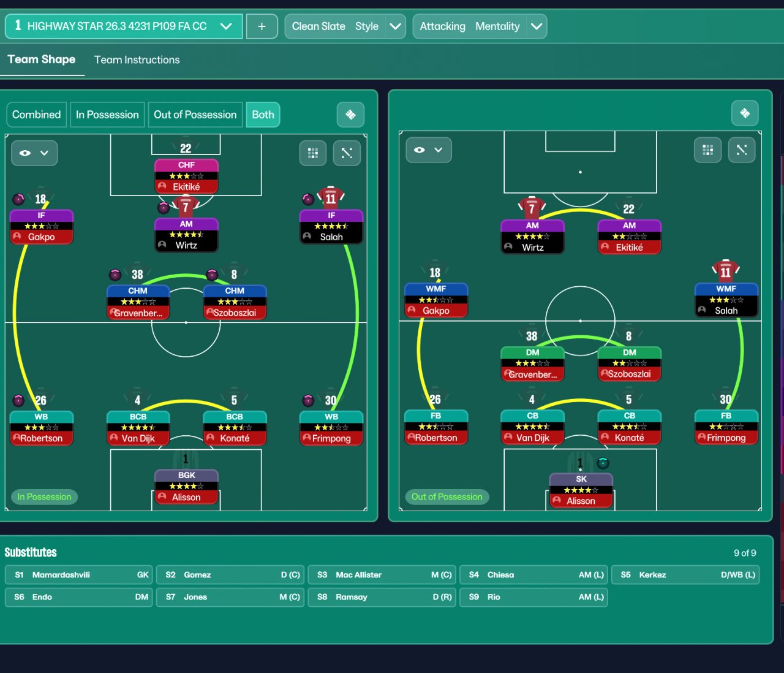Click the "9 of 9" substitutes count
Viewport: 784px width, 673px height.
(x=745, y=553)
